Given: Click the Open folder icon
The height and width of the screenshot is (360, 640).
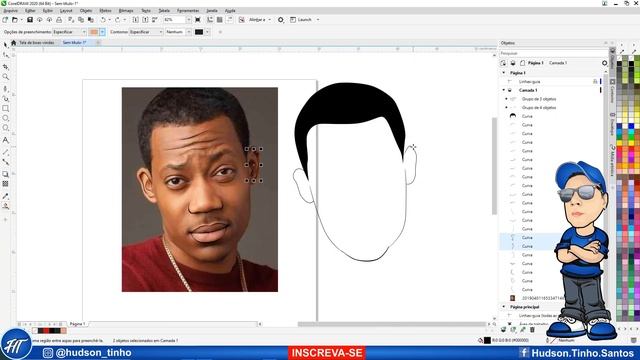Looking at the screenshot, I should [x=15, y=20].
